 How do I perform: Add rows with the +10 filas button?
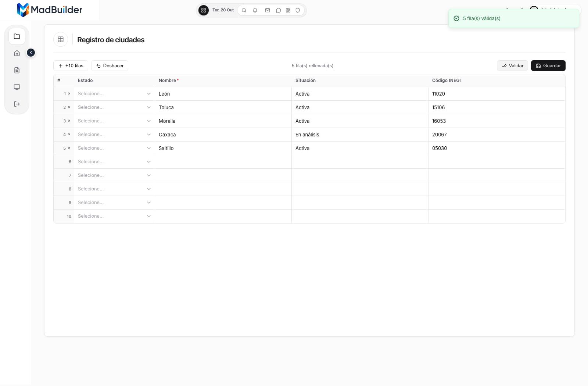click(x=71, y=66)
